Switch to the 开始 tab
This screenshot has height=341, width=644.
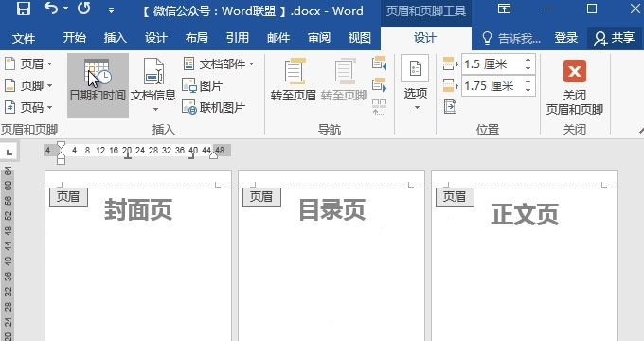pyautogui.click(x=75, y=38)
